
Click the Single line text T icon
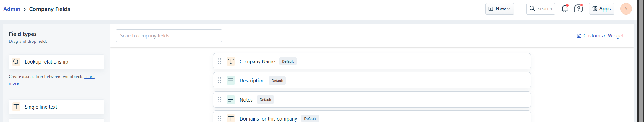coord(16,107)
